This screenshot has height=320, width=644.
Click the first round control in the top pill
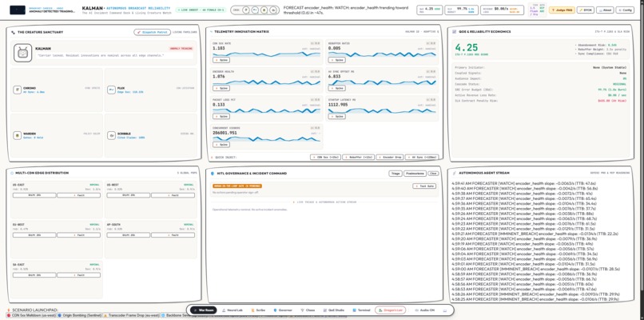pos(245,10)
